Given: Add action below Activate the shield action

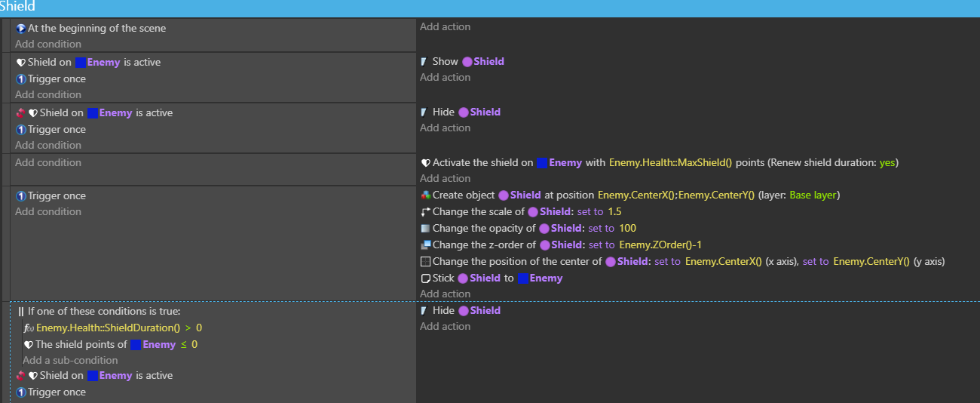Looking at the screenshot, I should point(445,178).
